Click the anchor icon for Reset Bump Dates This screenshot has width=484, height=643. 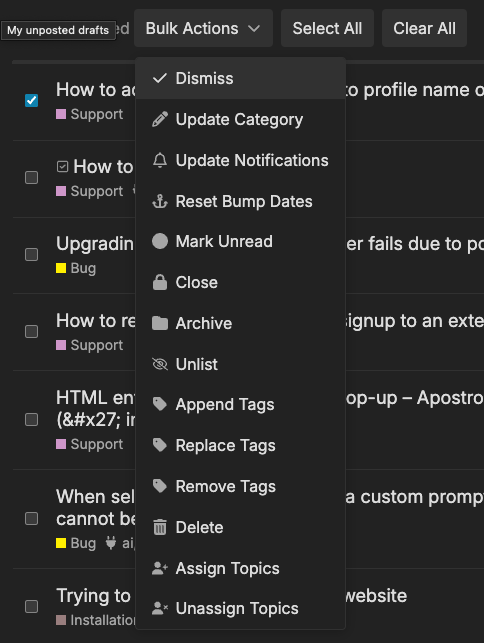coord(160,201)
